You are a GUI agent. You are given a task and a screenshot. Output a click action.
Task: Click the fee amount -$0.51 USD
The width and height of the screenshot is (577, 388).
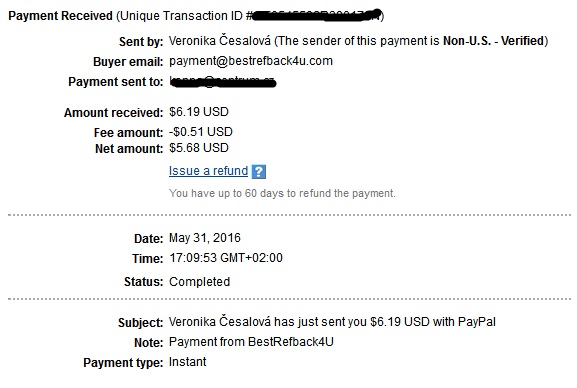coord(201,132)
